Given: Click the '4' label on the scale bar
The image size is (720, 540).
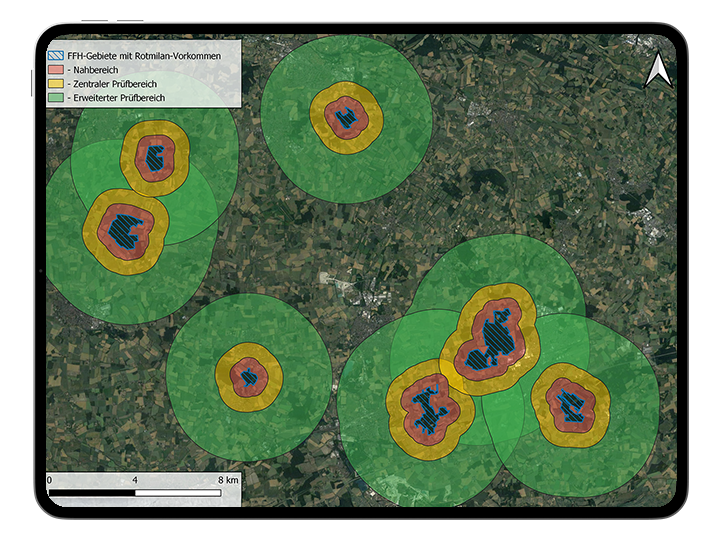Looking at the screenshot, I should click(x=135, y=481).
